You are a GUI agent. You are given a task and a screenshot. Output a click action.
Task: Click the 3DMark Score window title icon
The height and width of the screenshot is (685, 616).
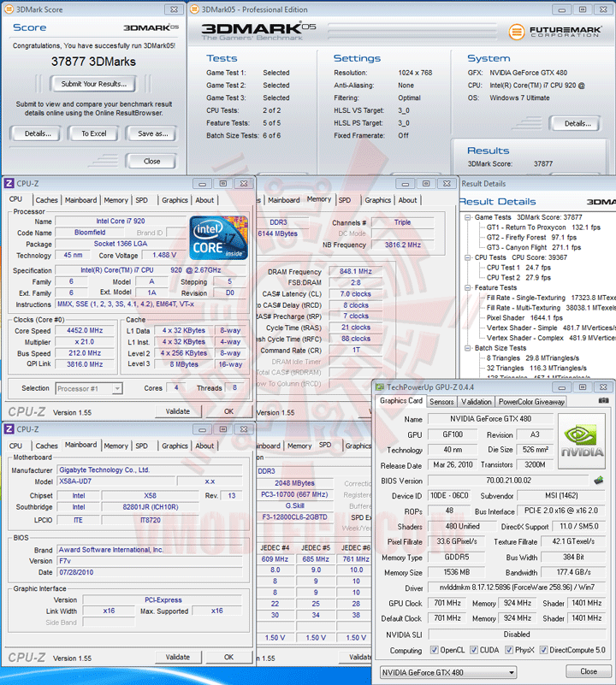(x=9, y=9)
